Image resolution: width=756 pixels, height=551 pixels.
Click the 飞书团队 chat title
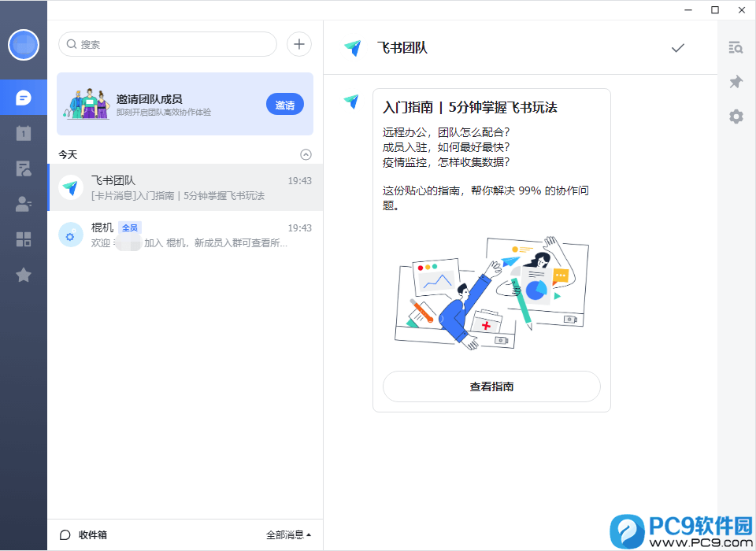402,48
